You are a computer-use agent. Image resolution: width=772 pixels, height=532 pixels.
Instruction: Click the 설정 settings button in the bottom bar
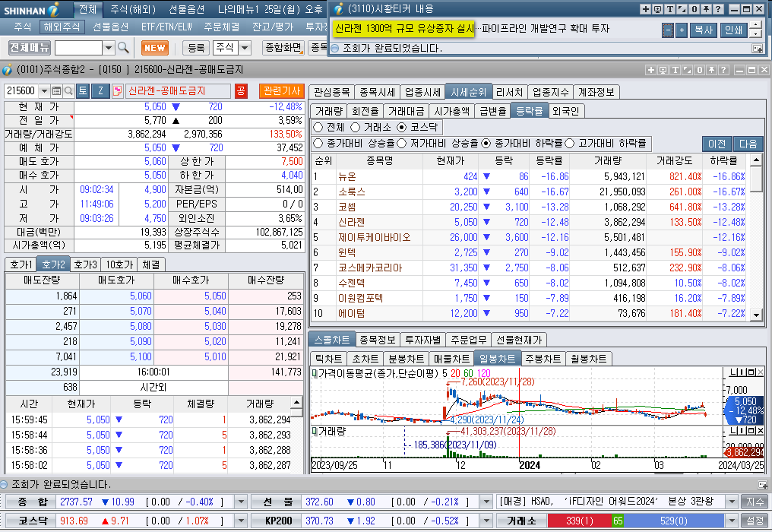pos(755,521)
